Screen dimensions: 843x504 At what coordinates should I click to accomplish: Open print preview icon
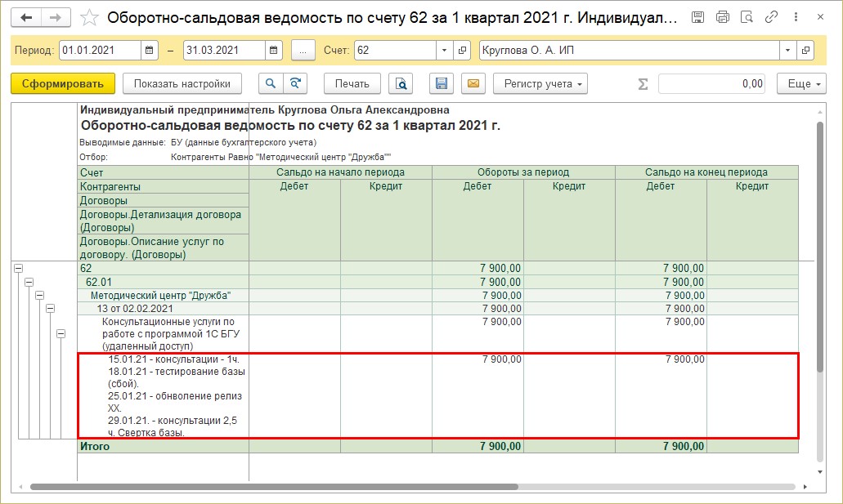pos(401,83)
